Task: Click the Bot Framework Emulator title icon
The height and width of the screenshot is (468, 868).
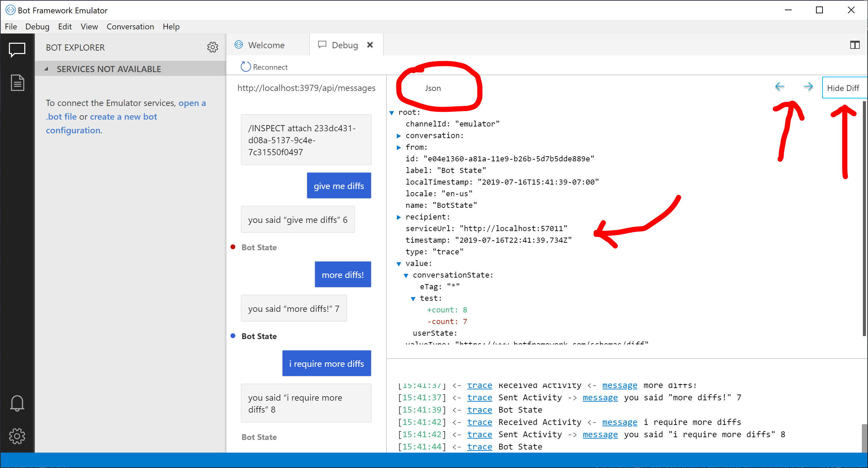Action: coord(10,10)
